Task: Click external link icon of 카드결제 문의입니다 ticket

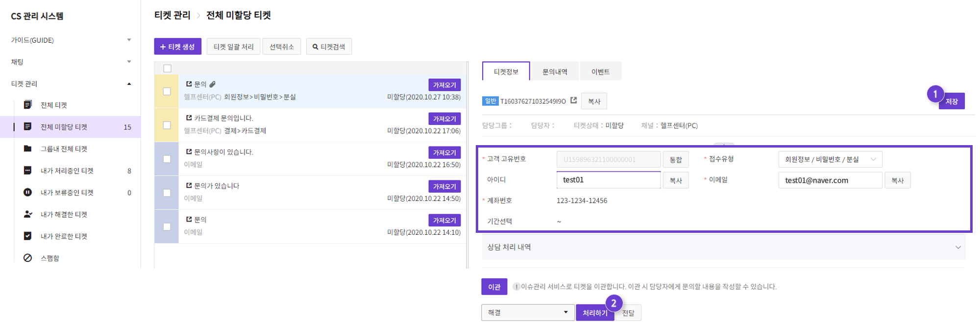Action: click(189, 118)
